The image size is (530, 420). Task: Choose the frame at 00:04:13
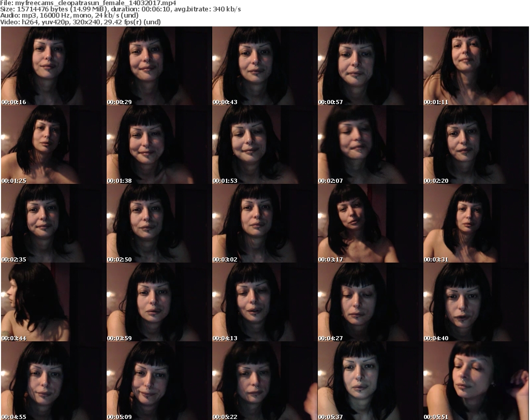click(264, 302)
